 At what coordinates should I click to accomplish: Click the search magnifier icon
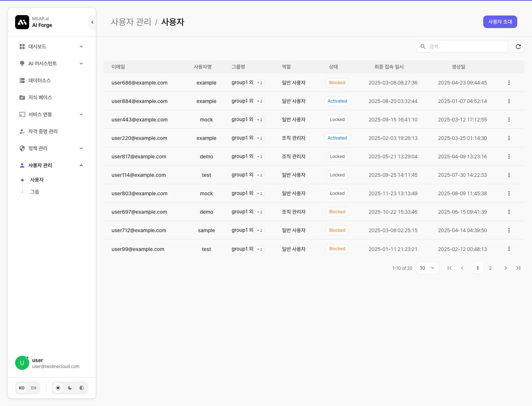[x=423, y=47]
